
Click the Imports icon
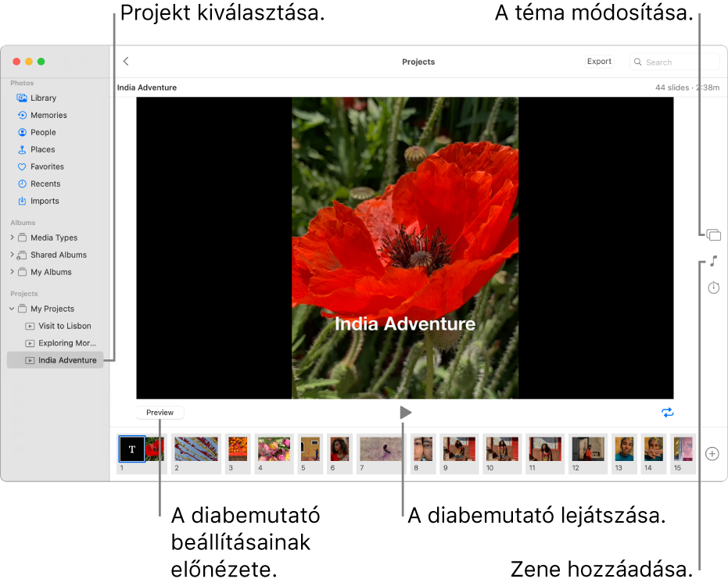point(22,201)
